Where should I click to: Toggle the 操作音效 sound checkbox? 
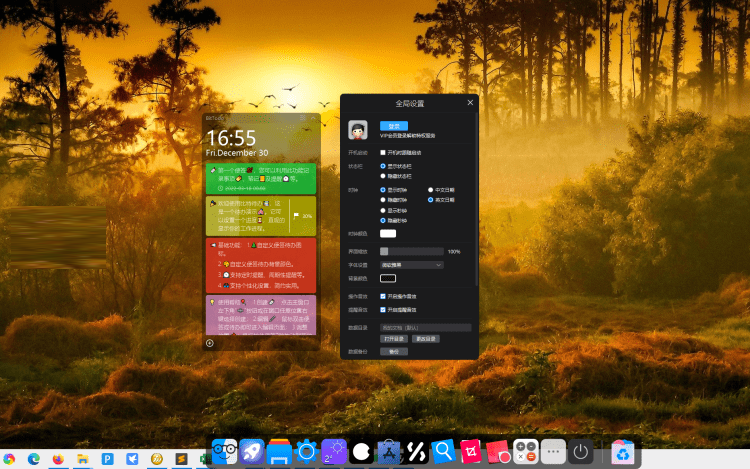coord(383,296)
